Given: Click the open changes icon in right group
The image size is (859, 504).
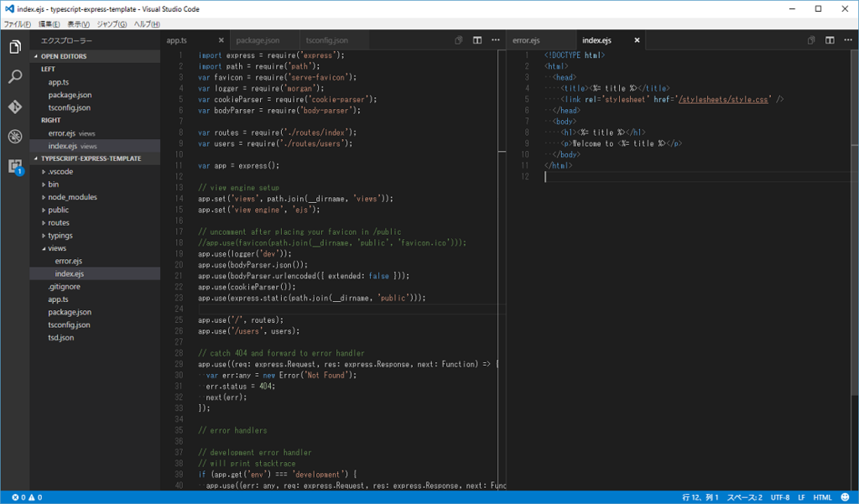Looking at the screenshot, I should [x=811, y=40].
